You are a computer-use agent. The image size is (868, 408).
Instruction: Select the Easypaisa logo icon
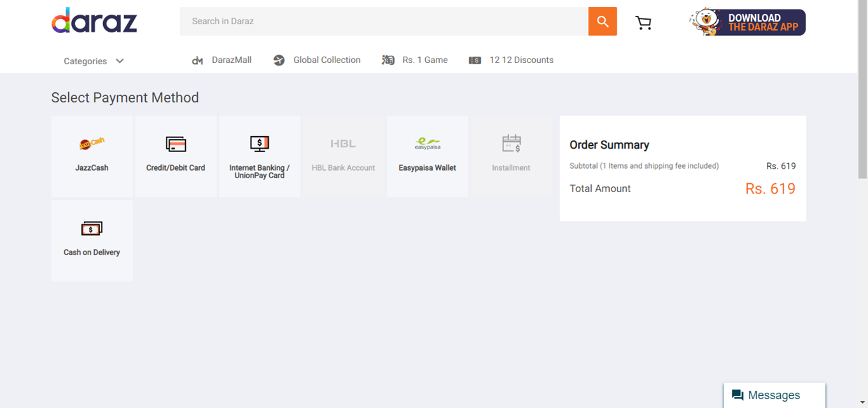pos(428,144)
